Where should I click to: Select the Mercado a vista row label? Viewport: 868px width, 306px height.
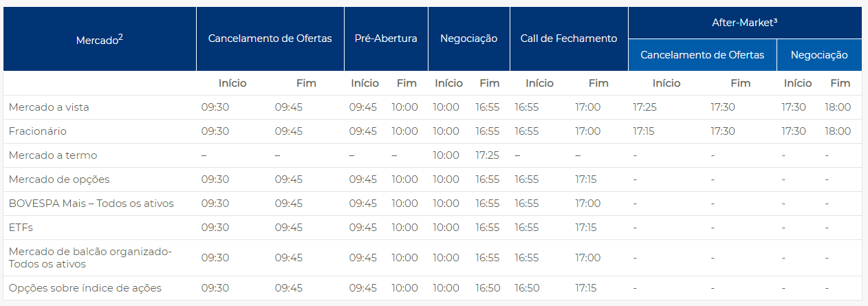[x=49, y=107]
